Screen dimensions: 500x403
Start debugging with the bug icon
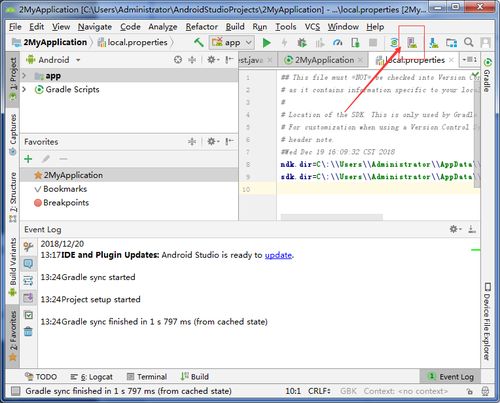(x=302, y=43)
